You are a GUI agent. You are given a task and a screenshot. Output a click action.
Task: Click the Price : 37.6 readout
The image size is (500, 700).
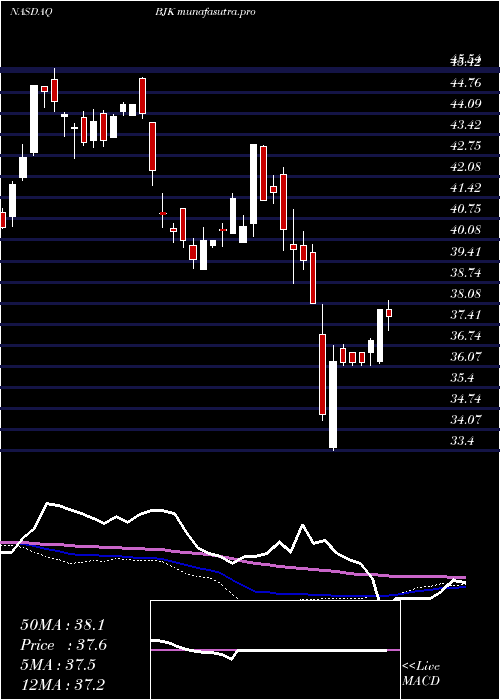pyautogui.click(x=63, y=645)
